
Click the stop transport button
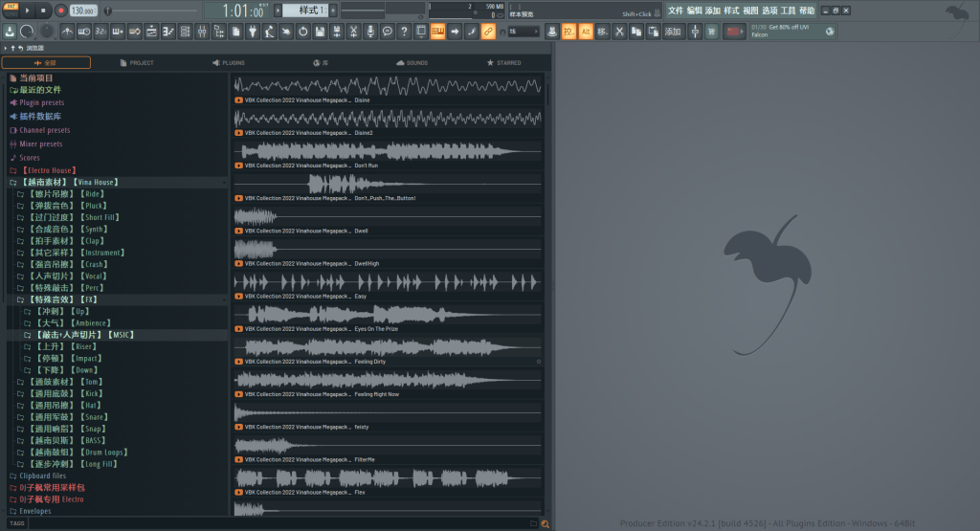[43, 10]
